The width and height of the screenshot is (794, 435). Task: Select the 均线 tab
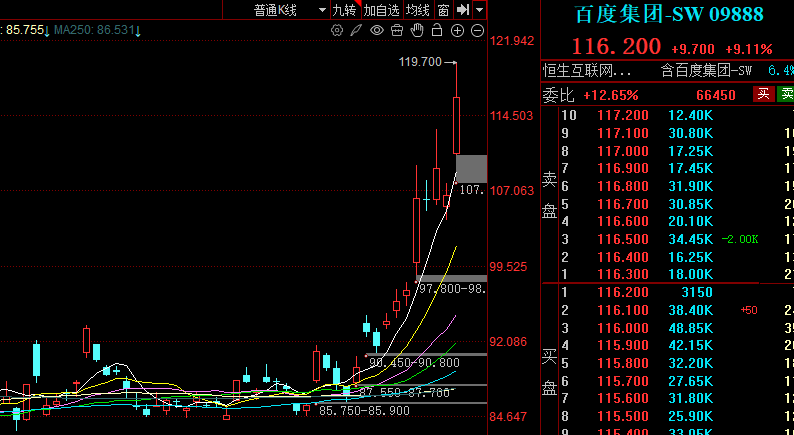[x=418, y=10]
